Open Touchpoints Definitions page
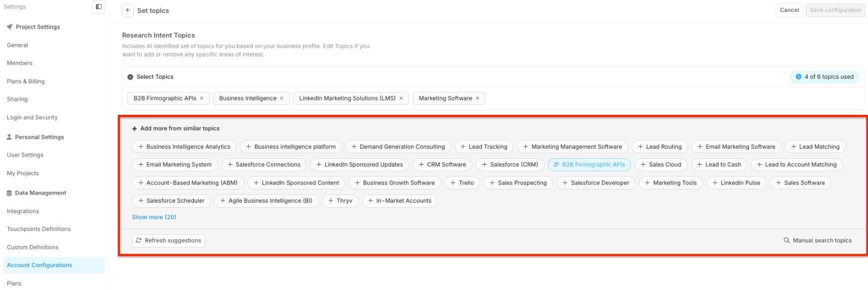This screenshot has height=290, width=868. [x=38, y=229]
